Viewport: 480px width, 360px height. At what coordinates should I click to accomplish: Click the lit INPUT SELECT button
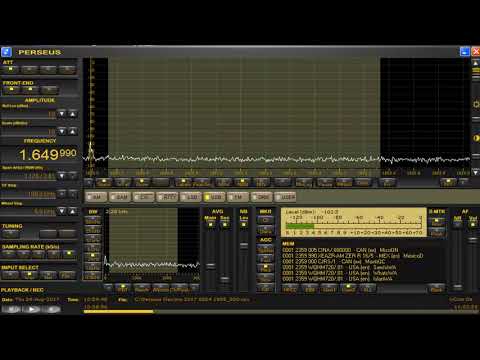(29, 275)
